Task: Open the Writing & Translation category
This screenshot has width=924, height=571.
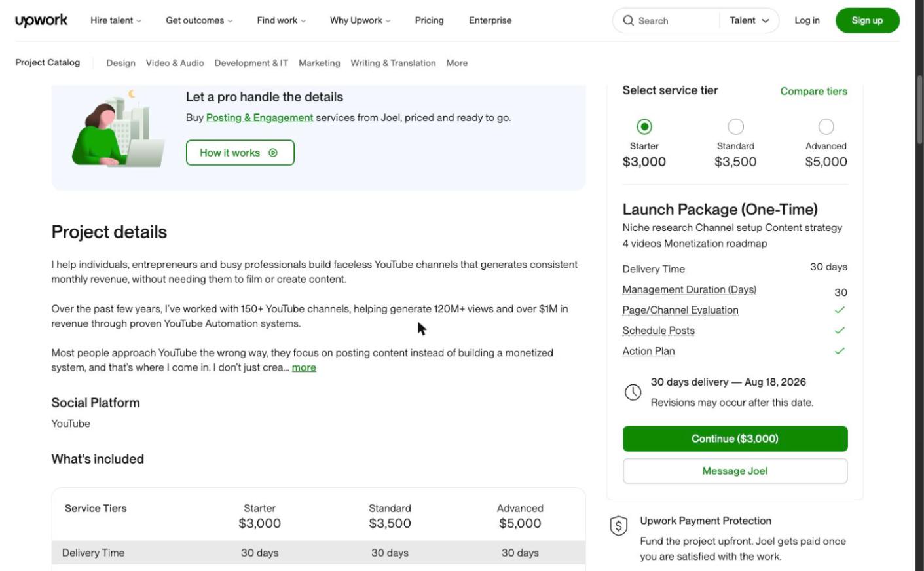Action: [393, 63]
